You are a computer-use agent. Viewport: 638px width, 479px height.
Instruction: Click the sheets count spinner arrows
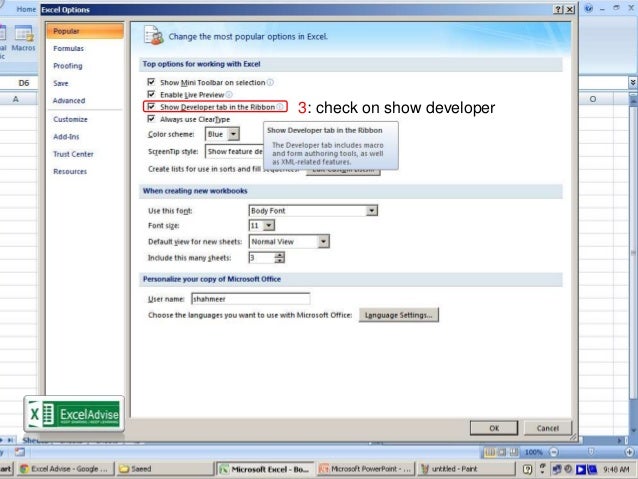point(279,257)
